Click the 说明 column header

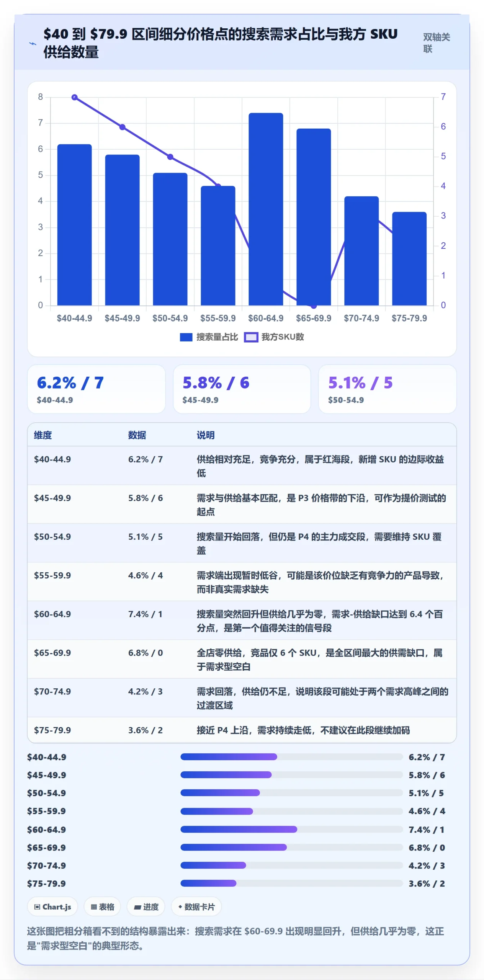206,435
